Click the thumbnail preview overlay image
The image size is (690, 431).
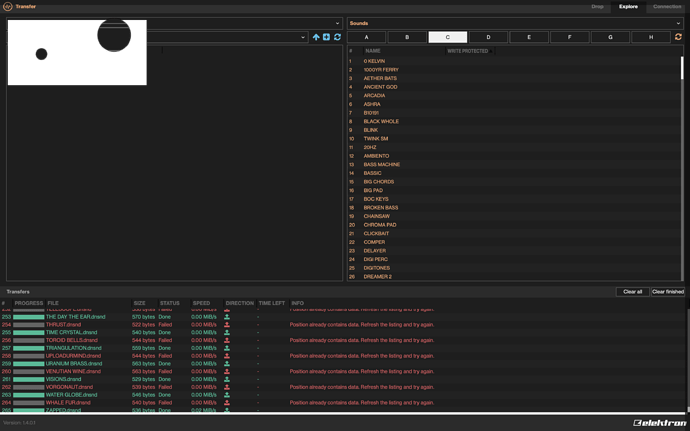click(x=77, y=52)
